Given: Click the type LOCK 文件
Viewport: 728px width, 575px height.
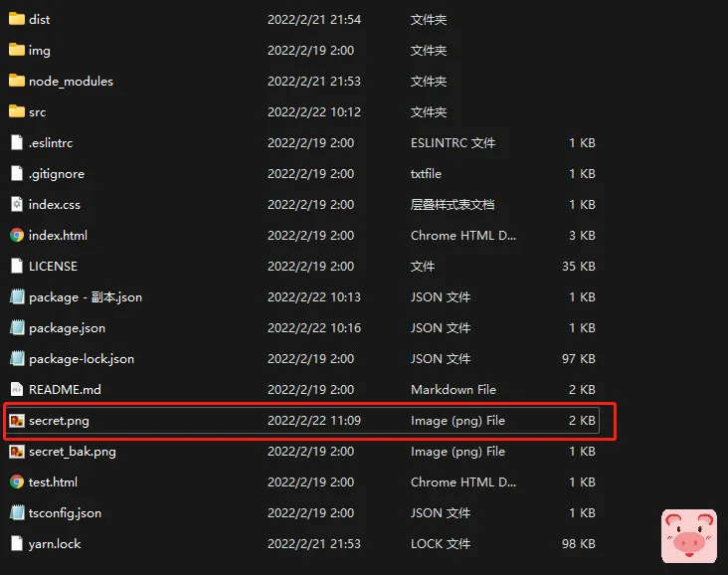Looking at the screenshot, I should (x=441, y=543).
